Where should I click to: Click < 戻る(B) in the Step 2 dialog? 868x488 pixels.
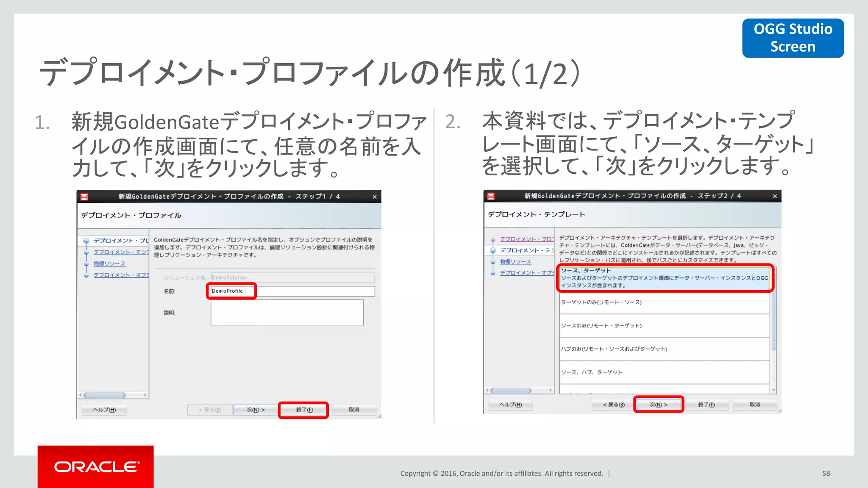coord(614,405)
